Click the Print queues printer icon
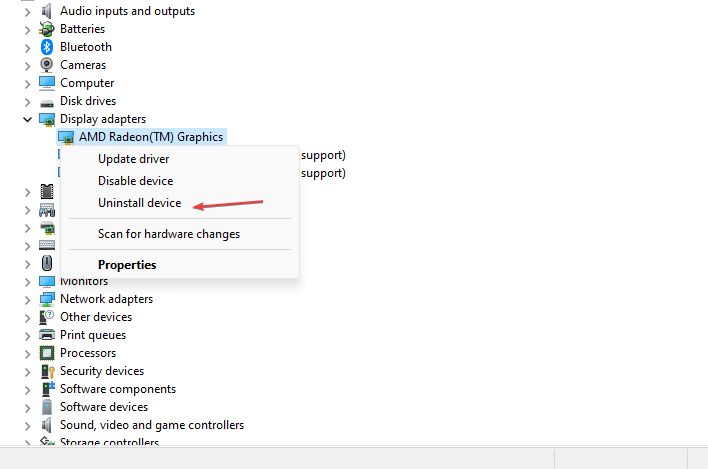The width and height of the screenshot is (708, 469). pyautogui.click(x=47, y=335)
